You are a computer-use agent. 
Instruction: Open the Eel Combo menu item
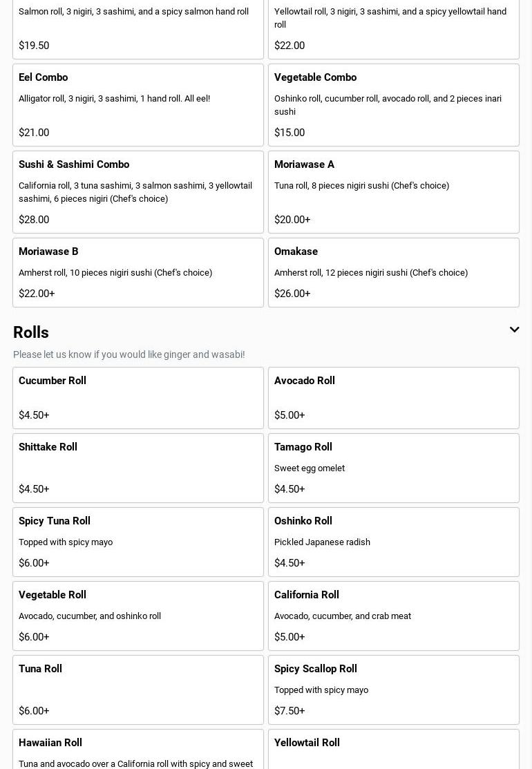[x=138, y=105]
